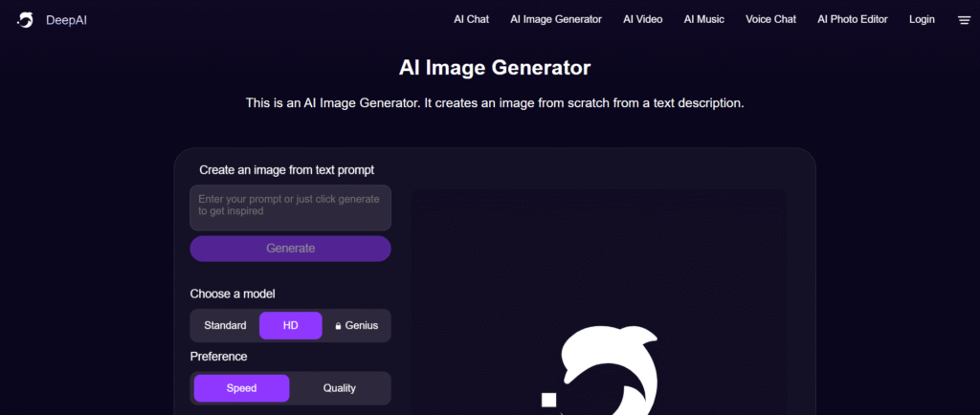Image resolution: width=980 pixels, height=415 pixels.
Task: Click the large dolphin placeholder image
Action: click(x=600, y=369)
